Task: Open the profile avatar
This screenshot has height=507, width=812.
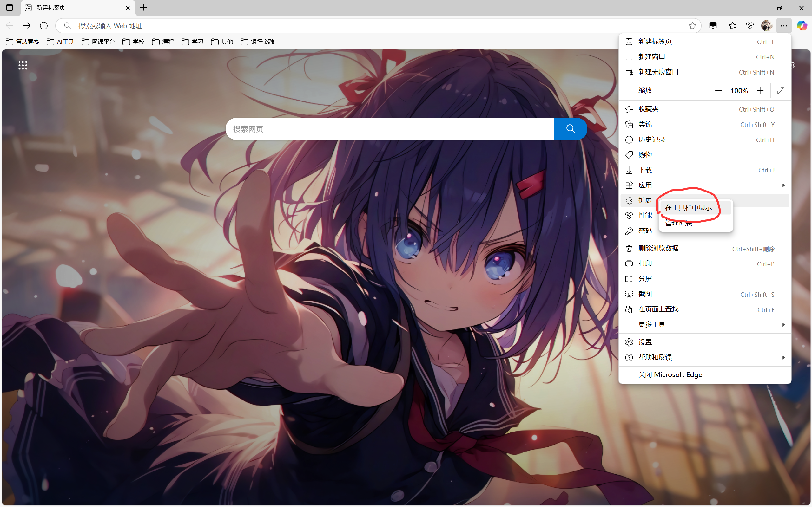Action: (x=767, y=26)
